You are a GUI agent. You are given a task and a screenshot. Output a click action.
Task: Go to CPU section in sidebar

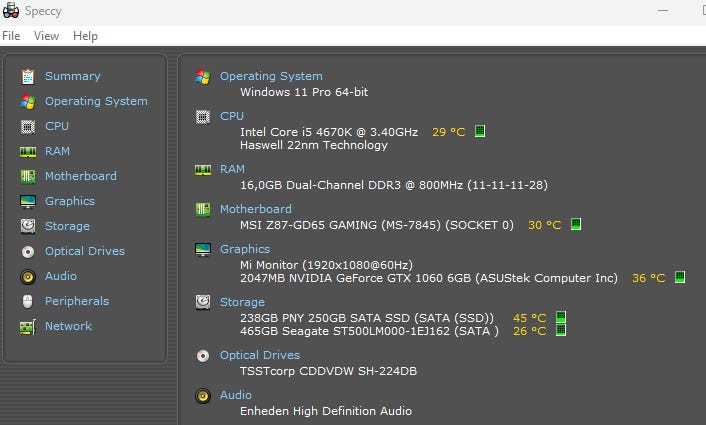click(x=57, y=126)
